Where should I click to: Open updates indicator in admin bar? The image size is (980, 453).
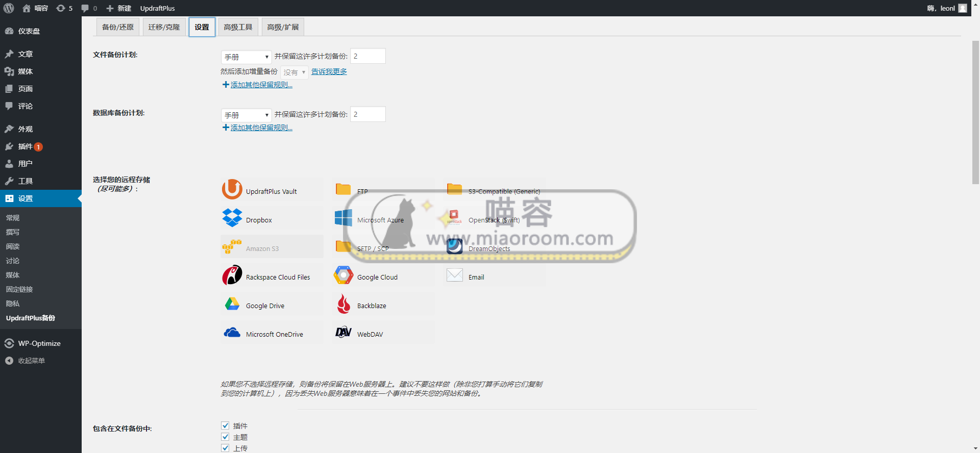(64, 8)
